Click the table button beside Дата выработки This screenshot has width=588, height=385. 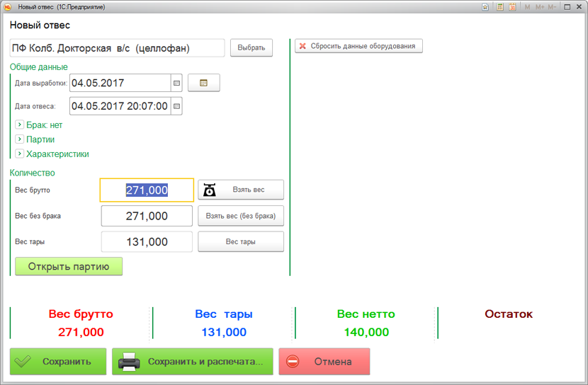click(x=203, y=83)
